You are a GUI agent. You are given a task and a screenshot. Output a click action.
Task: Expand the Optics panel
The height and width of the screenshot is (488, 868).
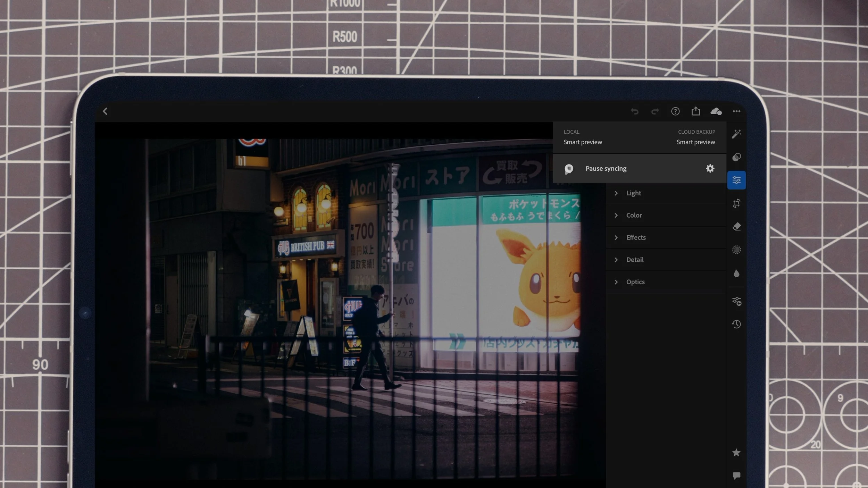point(666,282)
